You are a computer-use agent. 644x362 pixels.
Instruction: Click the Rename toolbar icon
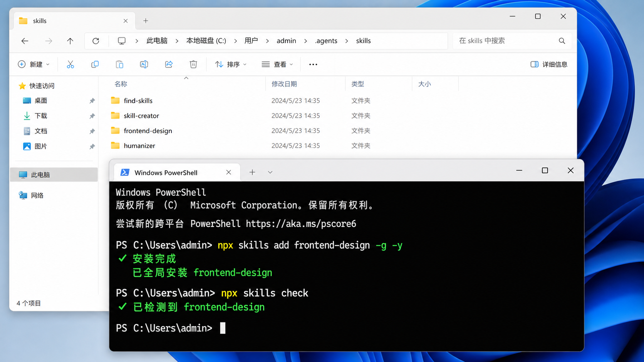(x=144, y=64)
